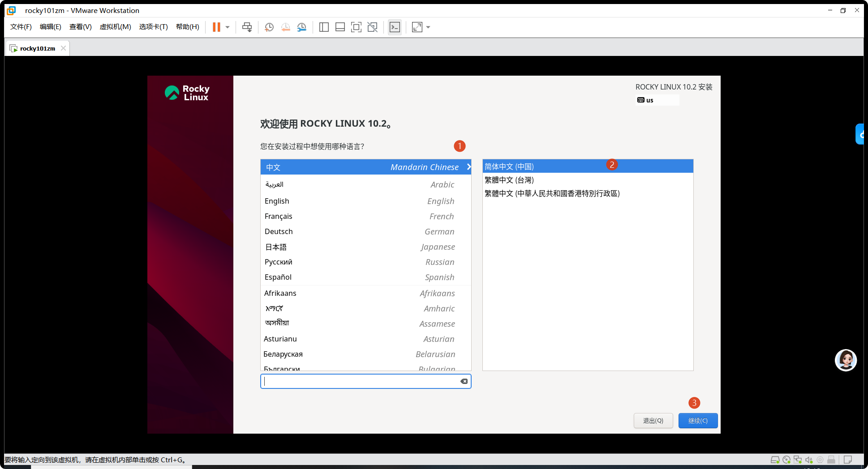Image resolution: width=868 pixels, height=469 pixels.
Task: Switch to Unity mode
Action: click(372, 27)
